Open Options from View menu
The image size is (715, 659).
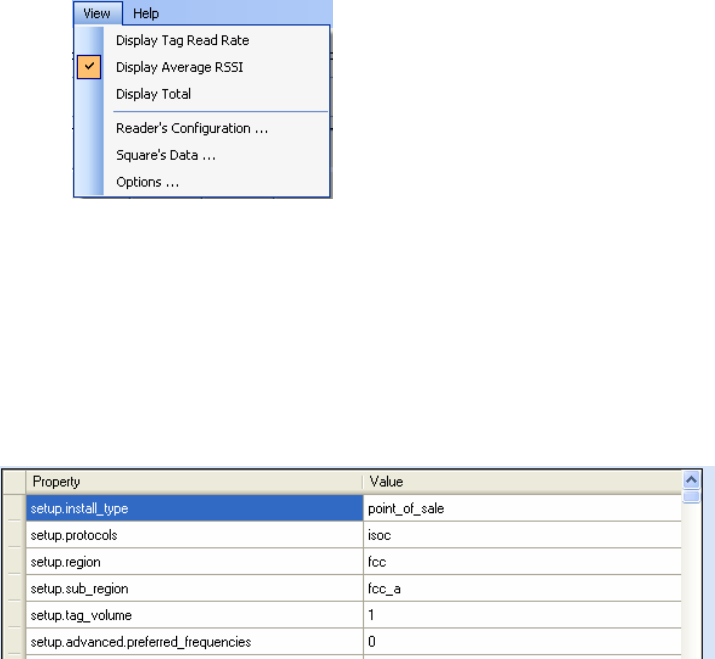202,182
